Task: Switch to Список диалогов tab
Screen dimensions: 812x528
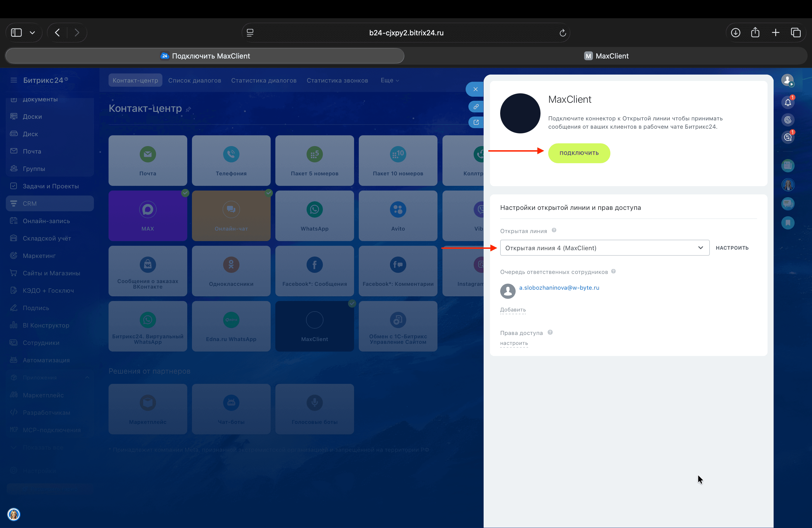Action: [194, 80]
